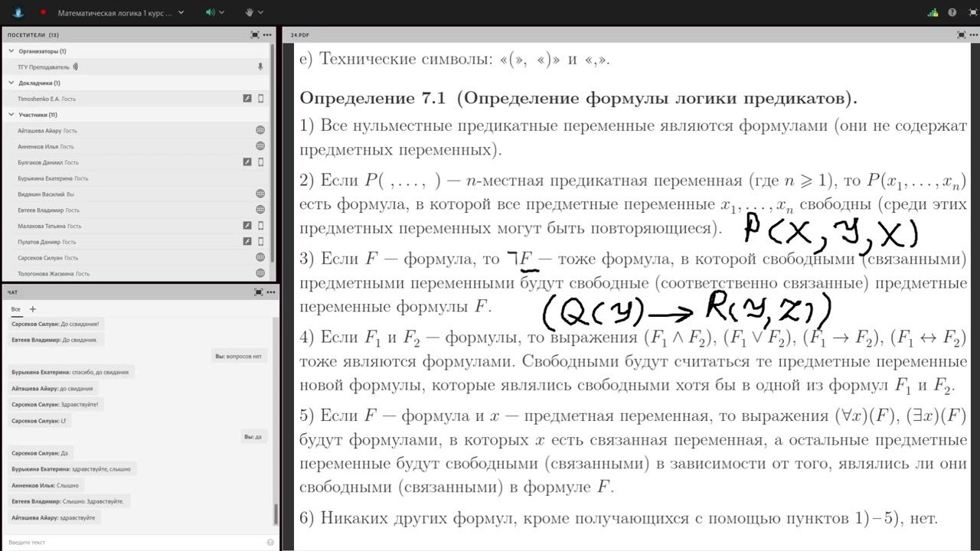Click the red recording indicator
Viewport: 980px width, 551px height.
43,12
